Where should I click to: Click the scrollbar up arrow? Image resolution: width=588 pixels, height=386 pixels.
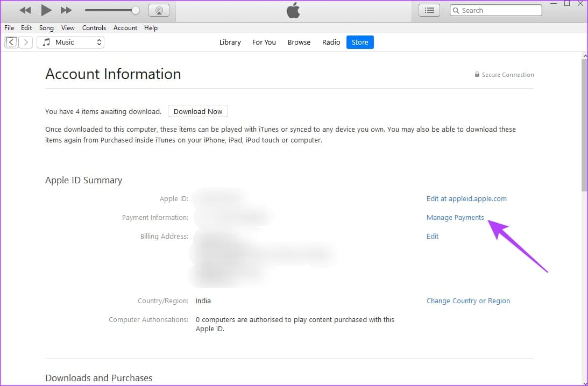click(585, 56)
